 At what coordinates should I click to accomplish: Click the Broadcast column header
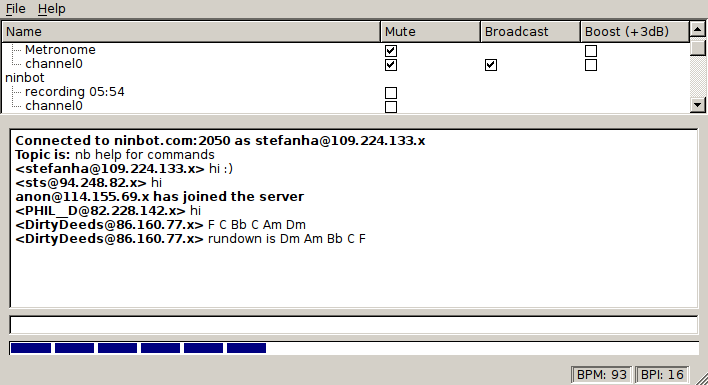coord(530,32)
